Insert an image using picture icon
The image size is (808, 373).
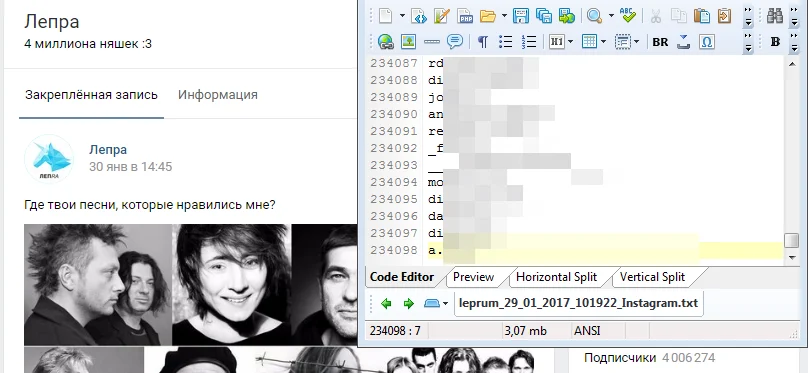point(409,42)
